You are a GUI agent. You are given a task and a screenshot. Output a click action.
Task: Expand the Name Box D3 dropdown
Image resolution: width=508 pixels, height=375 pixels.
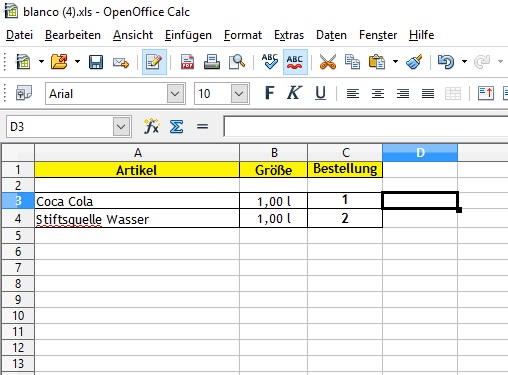coord(121,127)
